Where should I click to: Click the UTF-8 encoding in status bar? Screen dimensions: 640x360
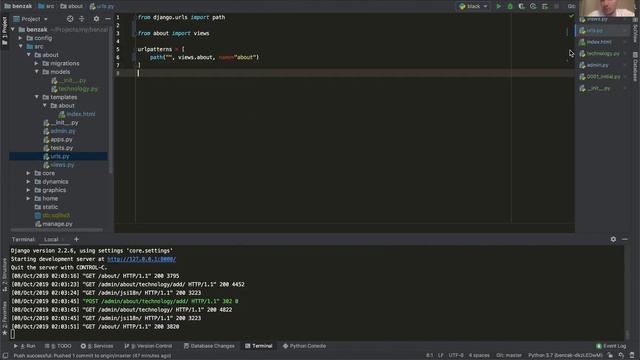(456, 356)
